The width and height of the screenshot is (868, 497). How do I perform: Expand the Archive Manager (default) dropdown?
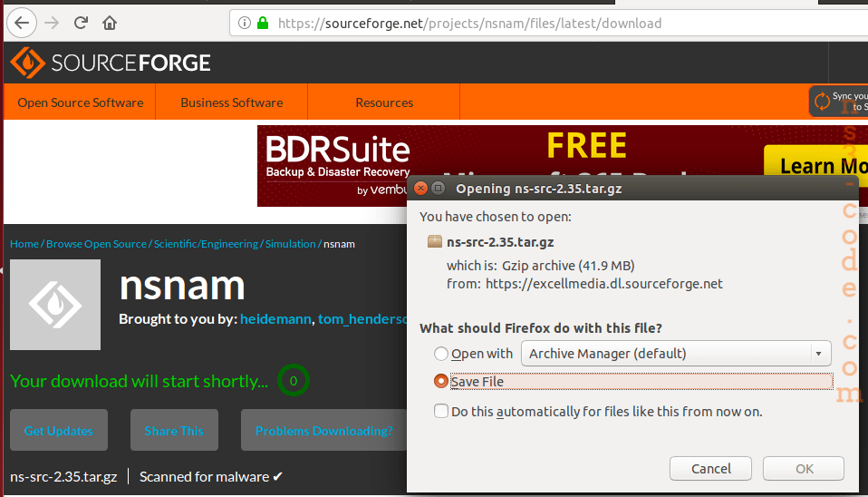click(676, 354)
